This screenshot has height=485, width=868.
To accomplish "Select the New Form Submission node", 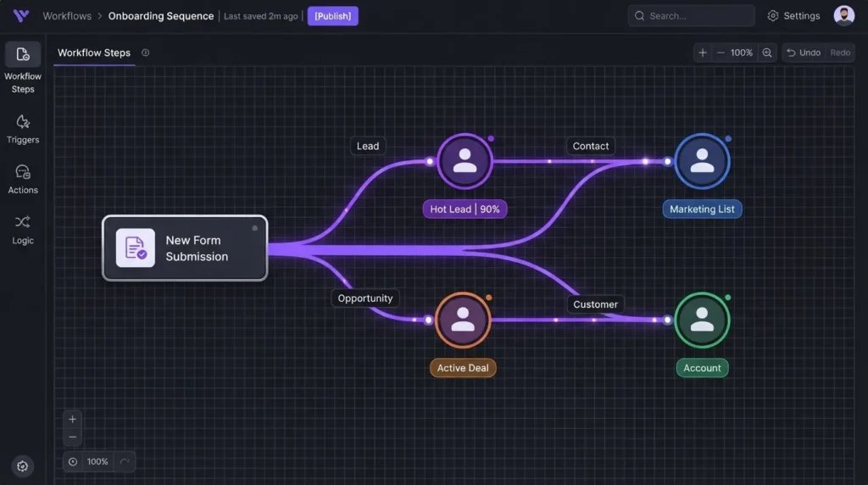I will [185, 248].
